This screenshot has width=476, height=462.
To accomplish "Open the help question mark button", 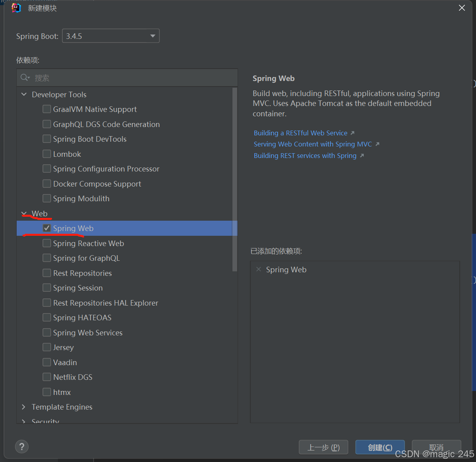I will [22, 447].
